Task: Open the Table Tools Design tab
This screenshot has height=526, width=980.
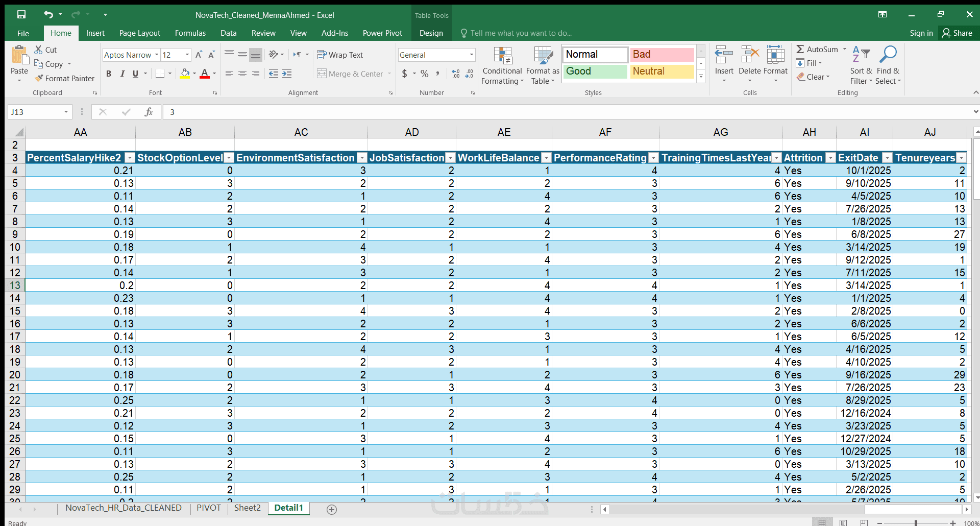Action: [x=431, y=33]
